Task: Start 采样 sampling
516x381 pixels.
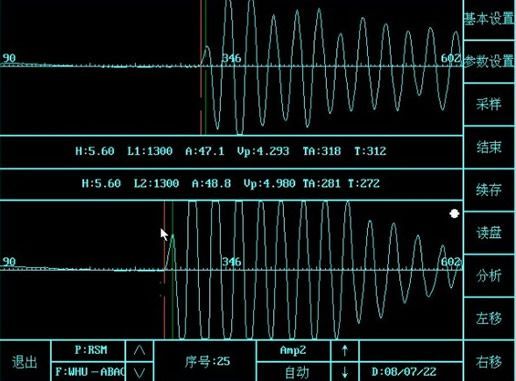Action: coord(489,104)
